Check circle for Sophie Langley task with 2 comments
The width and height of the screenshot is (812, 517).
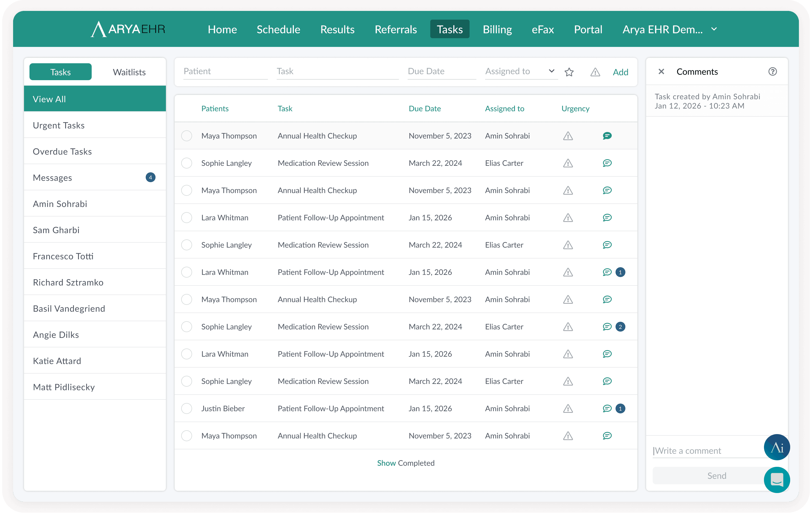pyautogui.click(x=186, y=327)
